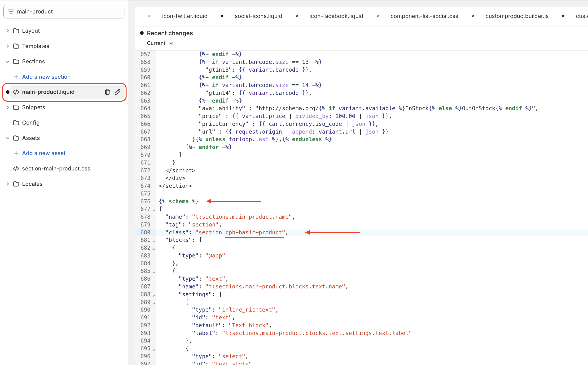
Task: Click the Snippets folder icon
Action: pos(16,107)
